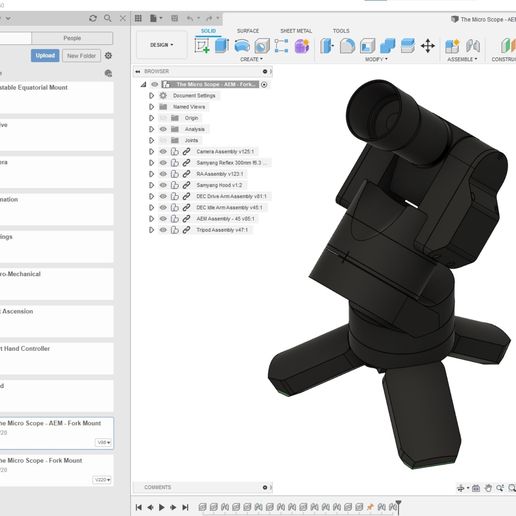Hide DEC Drive Arm Assembly v81:1
This screenshot has height=516, width=516.
click(x=163, y=196)
